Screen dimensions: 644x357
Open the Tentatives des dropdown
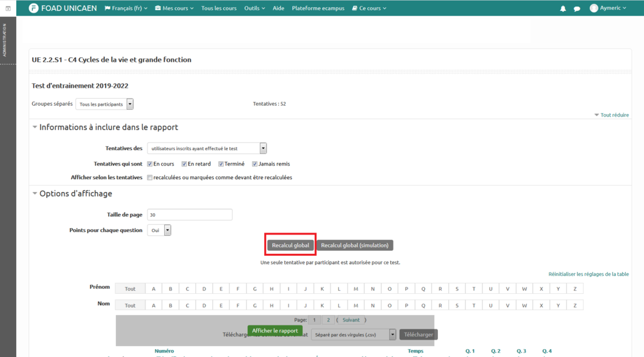pos(207,148)
